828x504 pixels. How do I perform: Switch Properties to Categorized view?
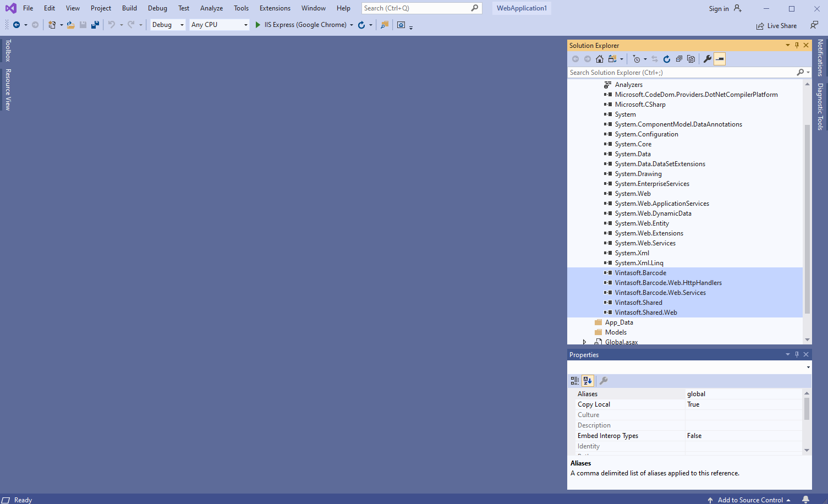(x=575, y=381)
